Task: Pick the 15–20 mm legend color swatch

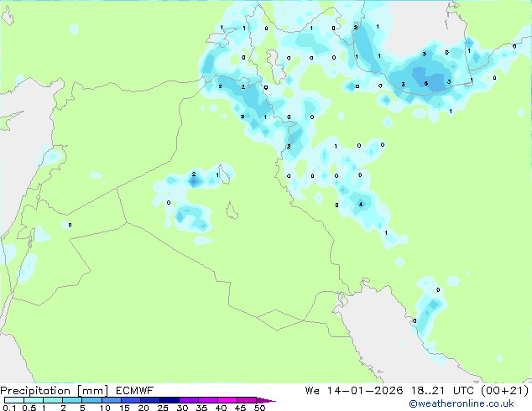Action: click(131, 400)
